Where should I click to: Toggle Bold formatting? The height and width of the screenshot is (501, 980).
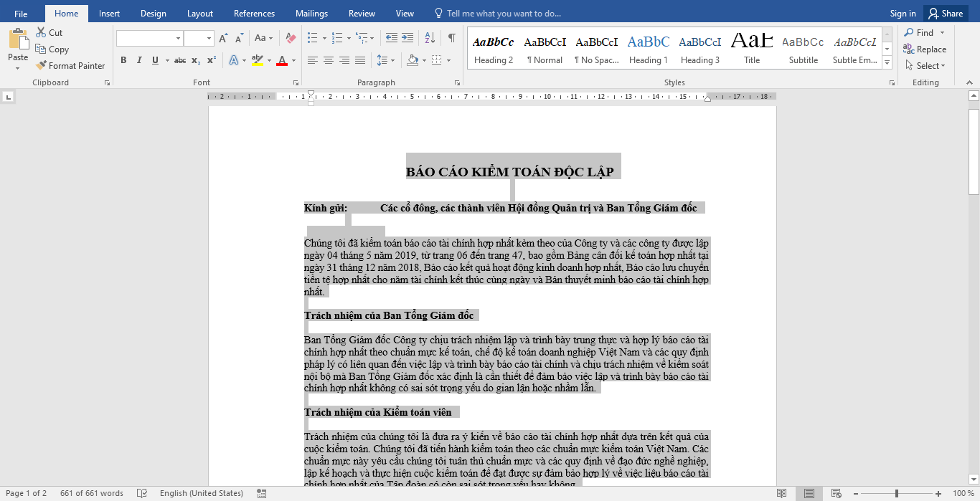[x=123, y=60]
